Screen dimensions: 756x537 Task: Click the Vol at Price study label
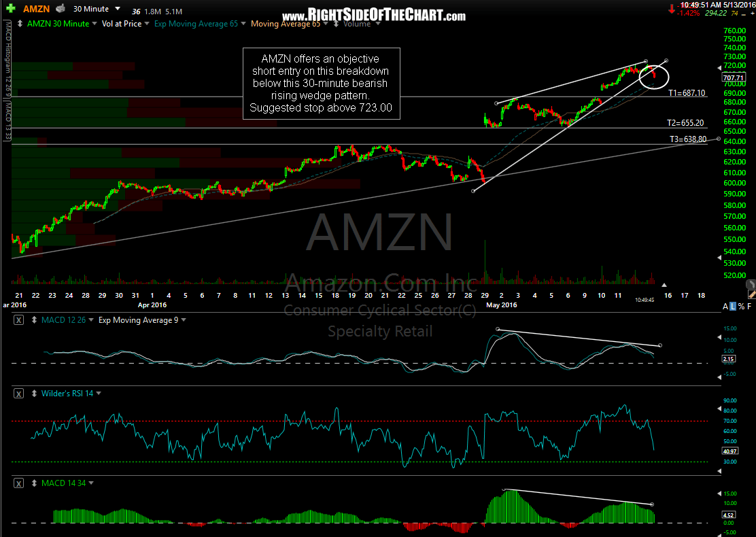pos(122,24)
